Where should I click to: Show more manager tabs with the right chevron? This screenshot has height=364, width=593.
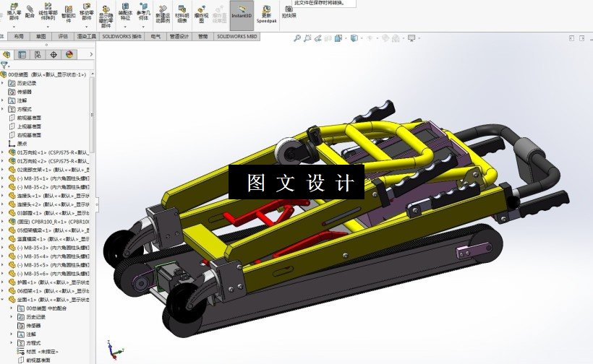click(91, 54)
